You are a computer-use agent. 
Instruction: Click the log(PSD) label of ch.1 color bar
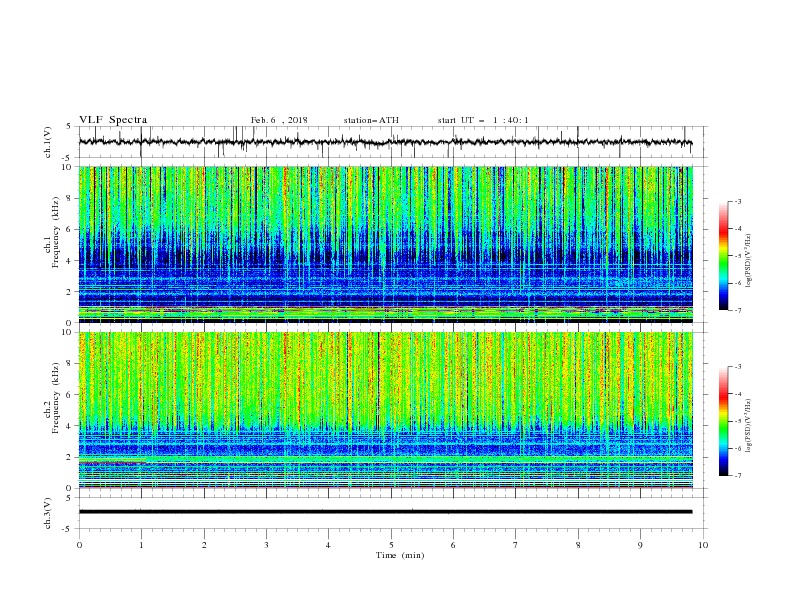748,261
